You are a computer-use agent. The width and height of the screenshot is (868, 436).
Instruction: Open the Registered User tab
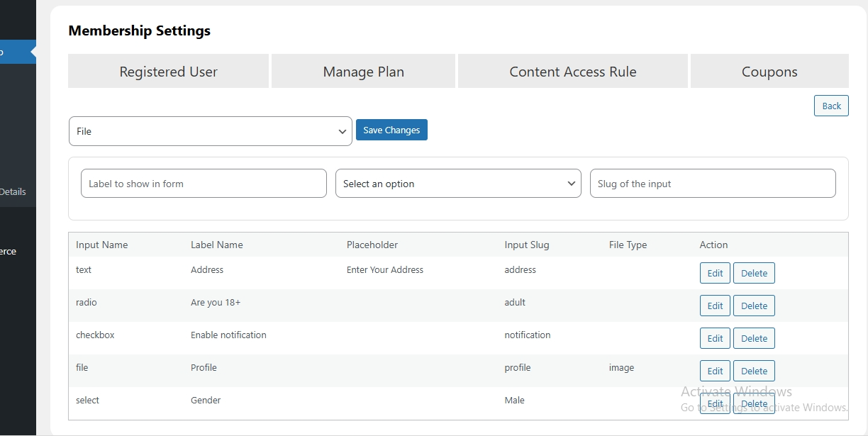(x=168, y=72)
